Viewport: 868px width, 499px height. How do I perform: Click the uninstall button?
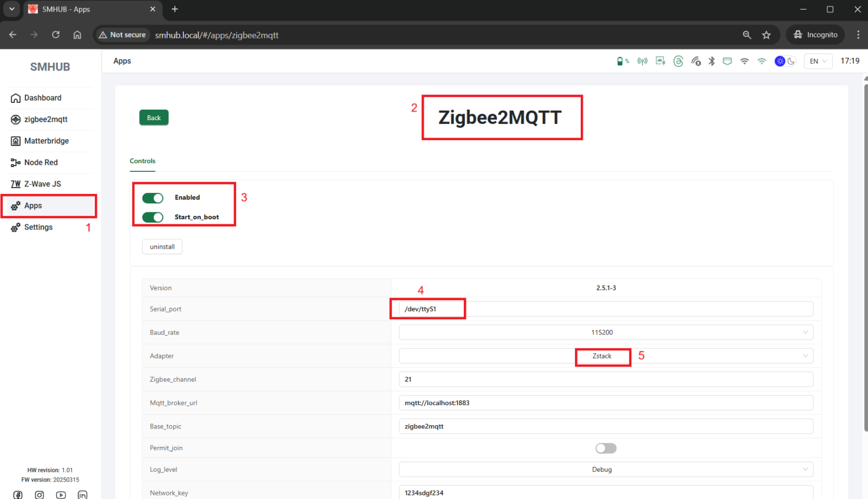pos(162,247)
